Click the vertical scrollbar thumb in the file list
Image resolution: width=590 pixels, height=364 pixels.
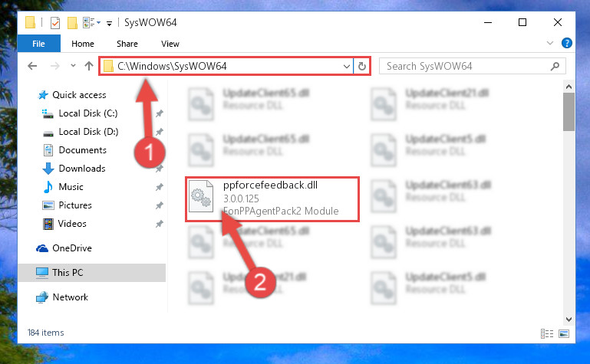pos(569,112)
